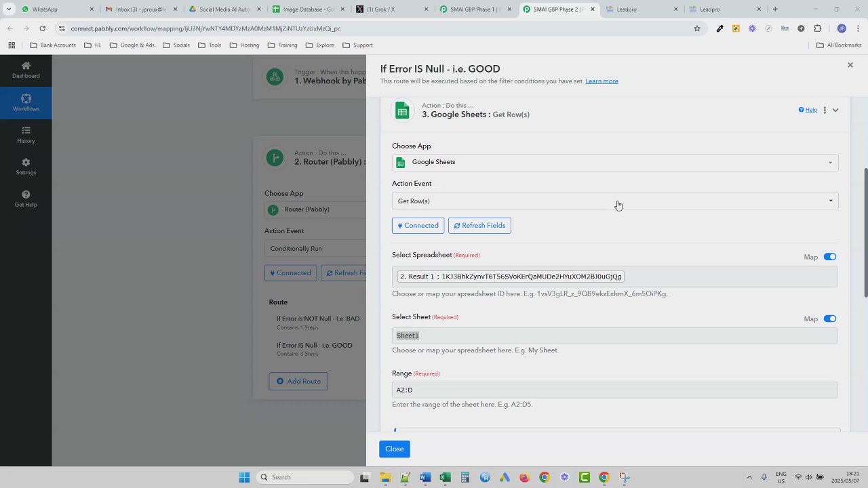The width and height of the screenshot is (868, 488).
Task: Toggle the Map switch for Select Spreadsheet
Action: 830,257
